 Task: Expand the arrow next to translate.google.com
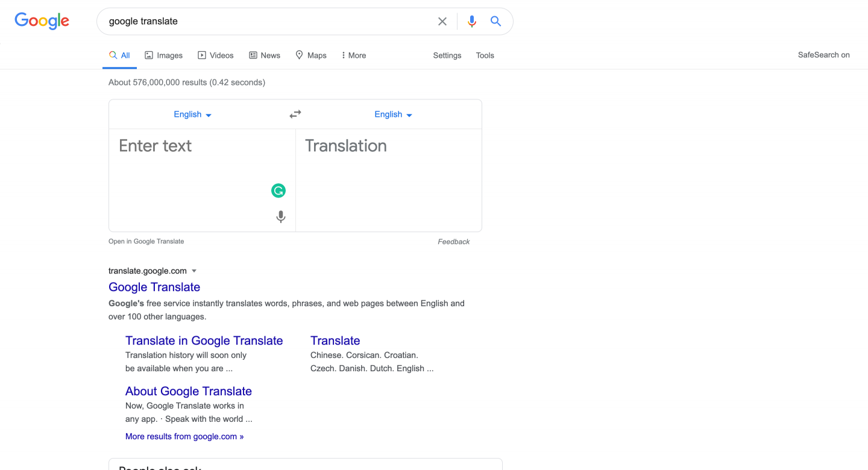point(194,271)
